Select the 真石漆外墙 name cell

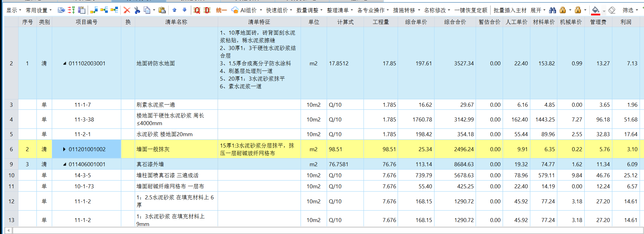[176, 164]
